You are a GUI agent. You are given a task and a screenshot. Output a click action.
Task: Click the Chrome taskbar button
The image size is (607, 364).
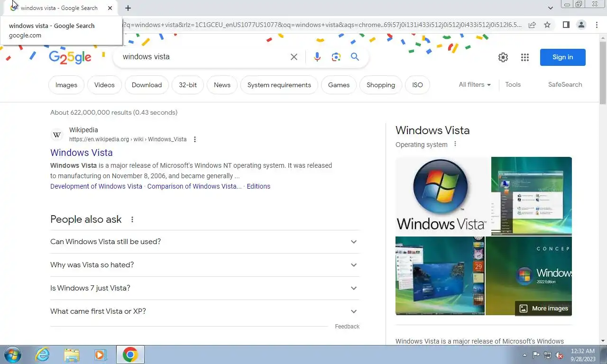[130, 355]
